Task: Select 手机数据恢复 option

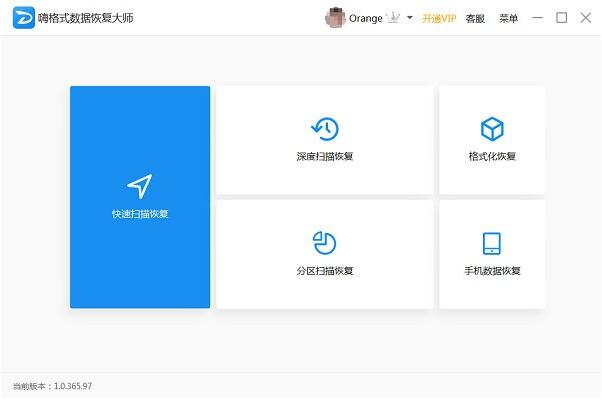Action: point(492,270)
